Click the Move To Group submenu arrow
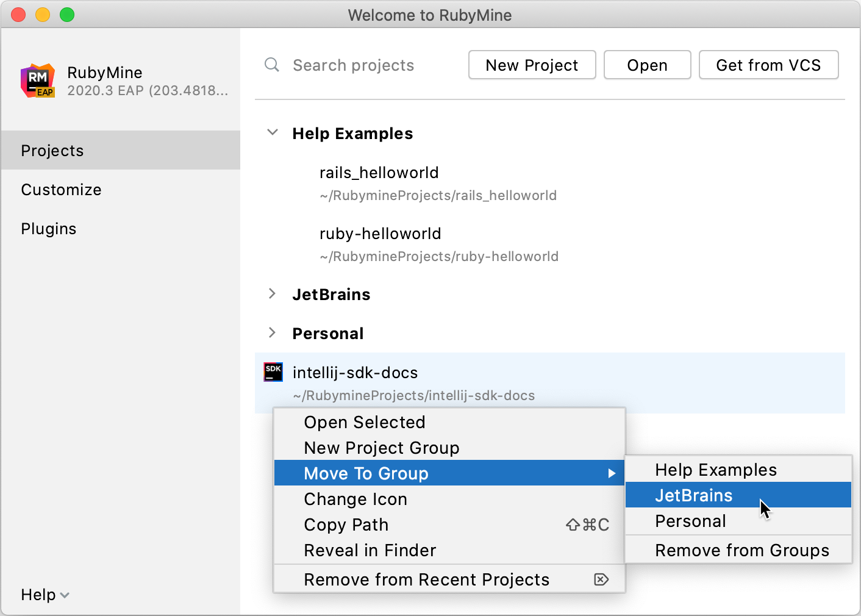861x616 pixels. point(612,473)
